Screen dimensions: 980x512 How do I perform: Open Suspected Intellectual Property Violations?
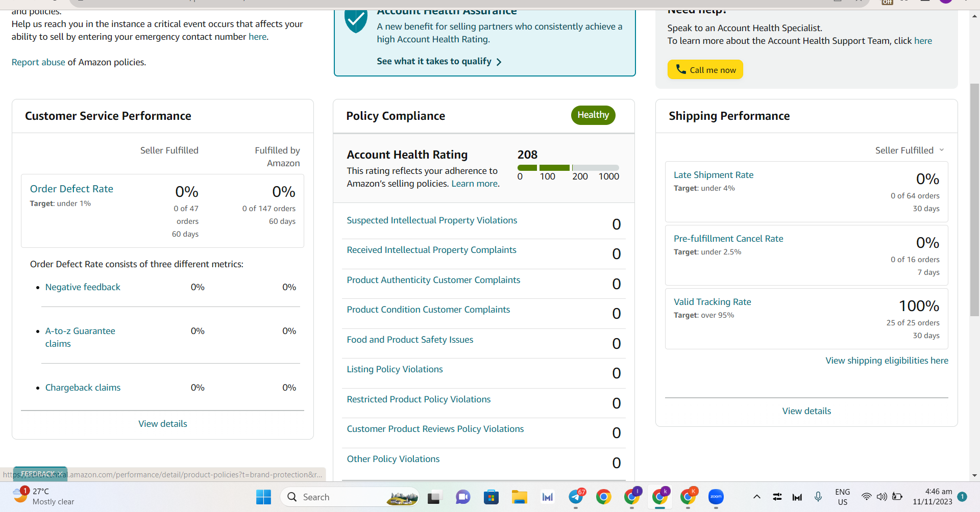[432, 220]
